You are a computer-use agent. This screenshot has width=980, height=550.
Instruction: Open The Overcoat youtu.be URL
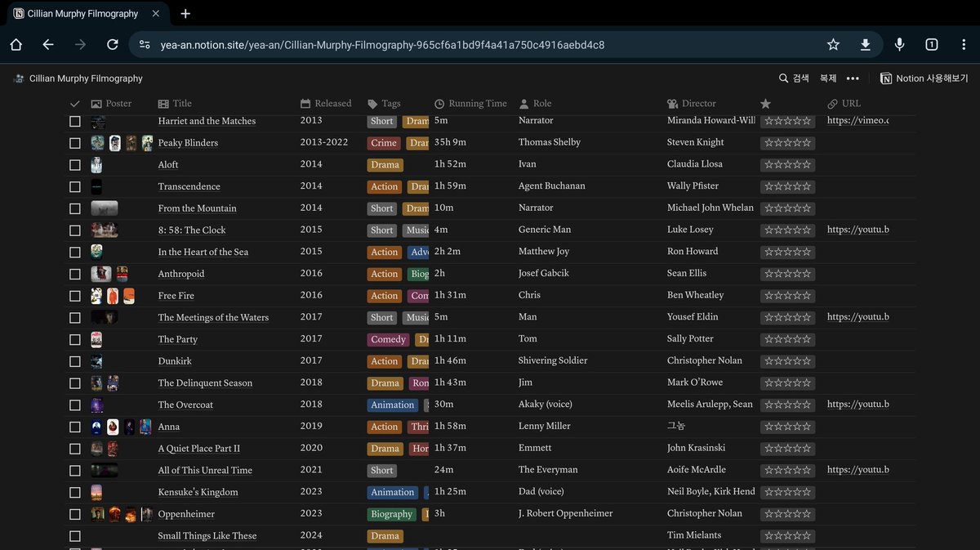pyautogui.click(x=857, y=404)
